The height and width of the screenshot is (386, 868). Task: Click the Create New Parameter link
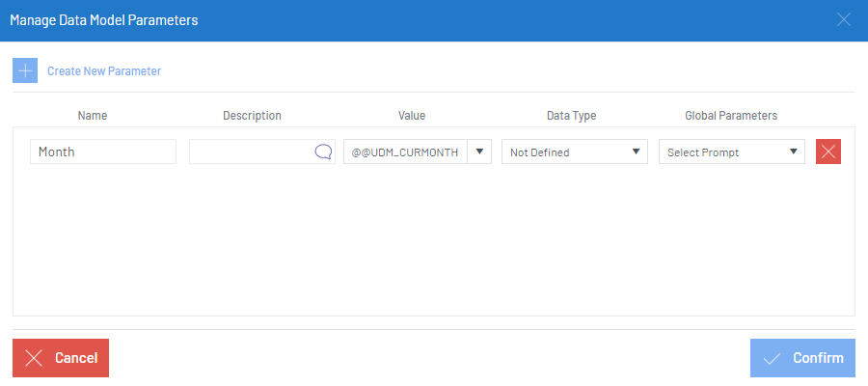(x=104, y=70)
